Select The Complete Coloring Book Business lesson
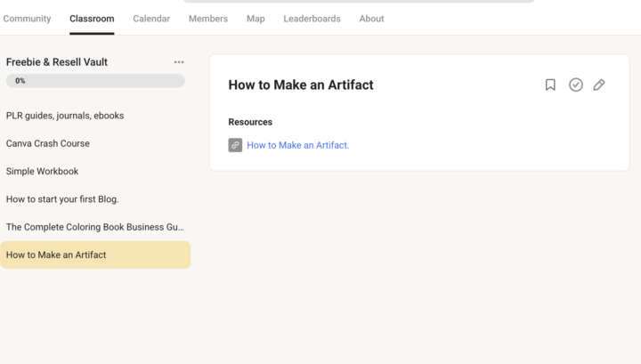The image size is (641, 364). (95, 227)
